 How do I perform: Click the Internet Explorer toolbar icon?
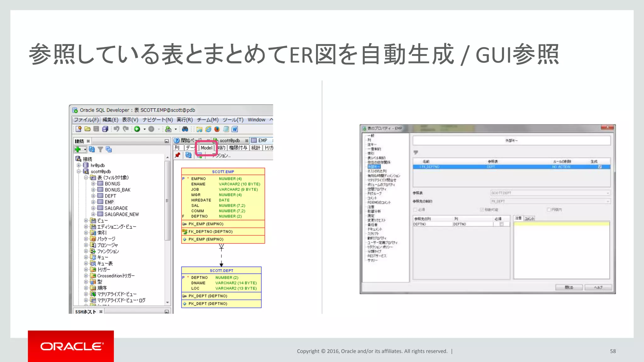click(208, 129)
